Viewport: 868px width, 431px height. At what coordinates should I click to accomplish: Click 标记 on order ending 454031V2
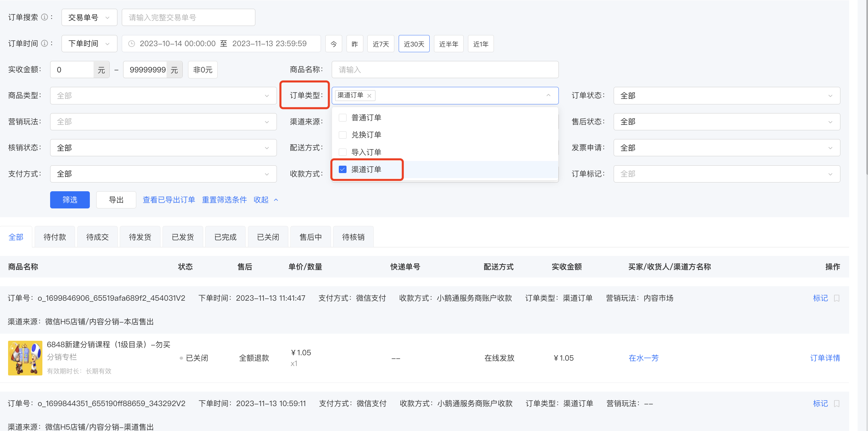(820, 298)
